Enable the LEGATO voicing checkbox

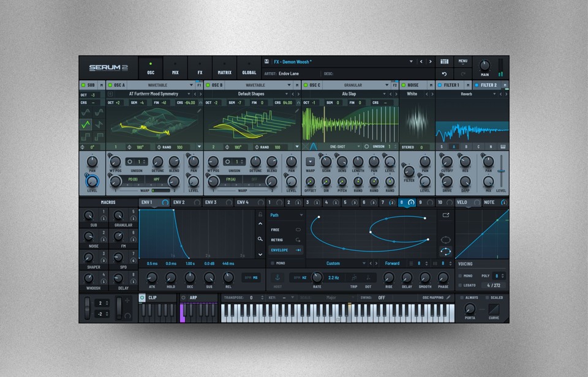coord(460,286)
